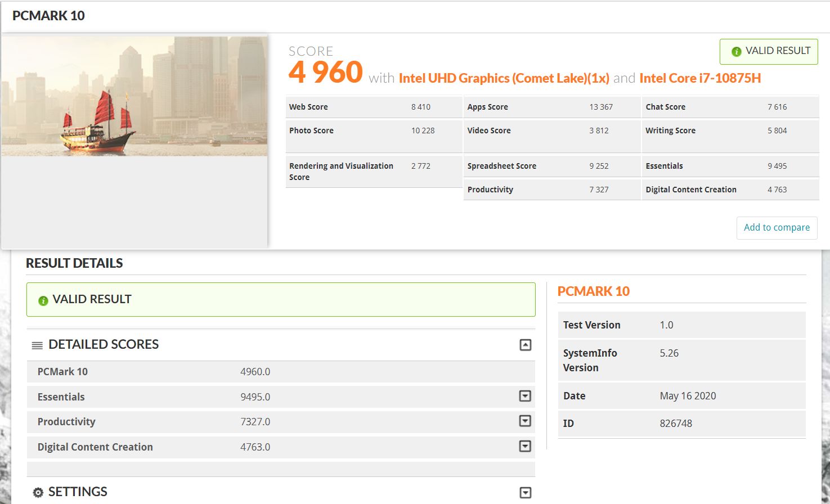Click the Detailed Scores heading text
This screenshot has height=504, width=830.
(104, 344)
